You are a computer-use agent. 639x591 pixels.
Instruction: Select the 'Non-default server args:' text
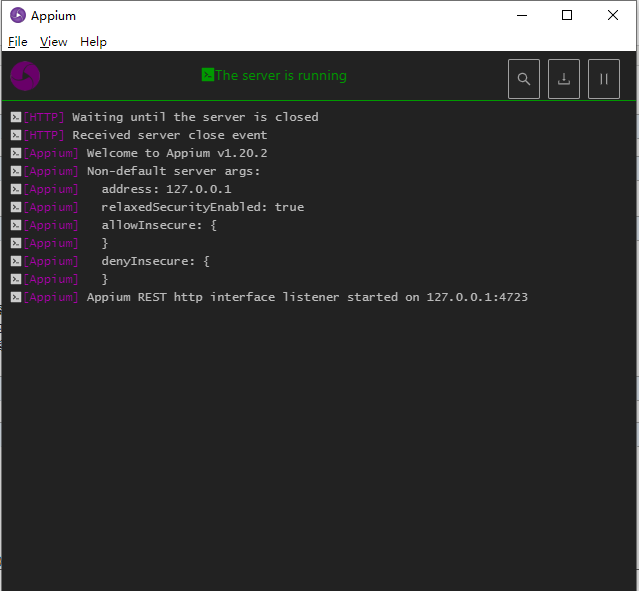[173, 171]
